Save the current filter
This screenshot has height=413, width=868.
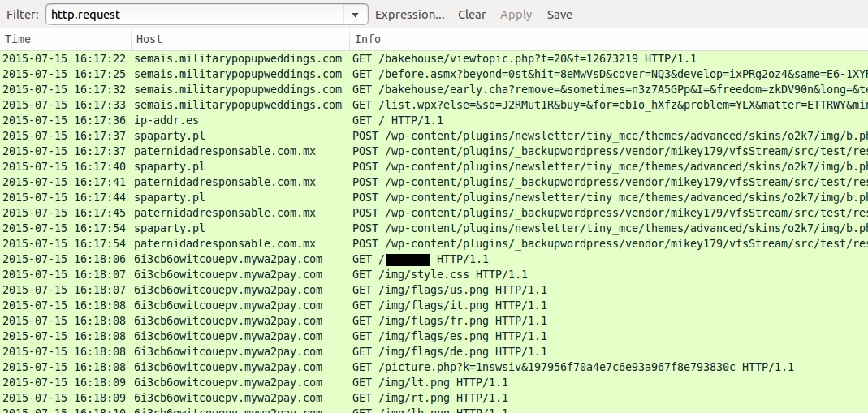[559, 15]
